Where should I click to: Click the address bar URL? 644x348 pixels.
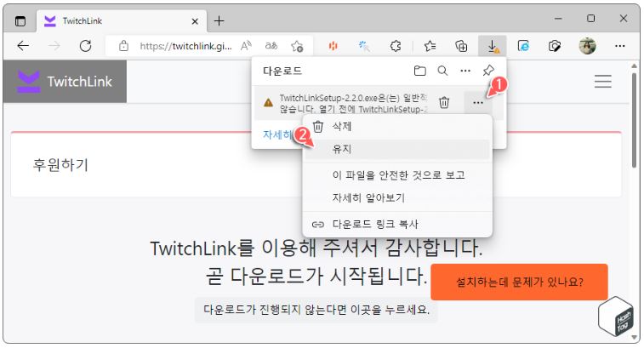click(x=185, y=46)
